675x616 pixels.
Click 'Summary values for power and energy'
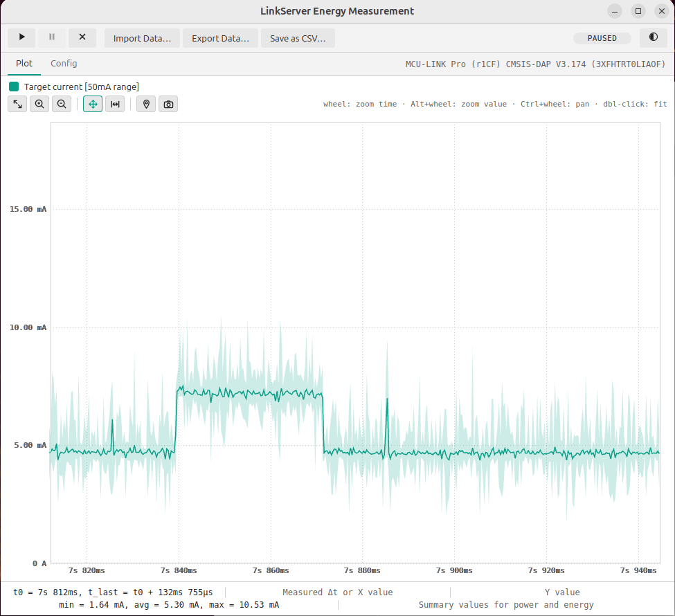click(506, 605)
